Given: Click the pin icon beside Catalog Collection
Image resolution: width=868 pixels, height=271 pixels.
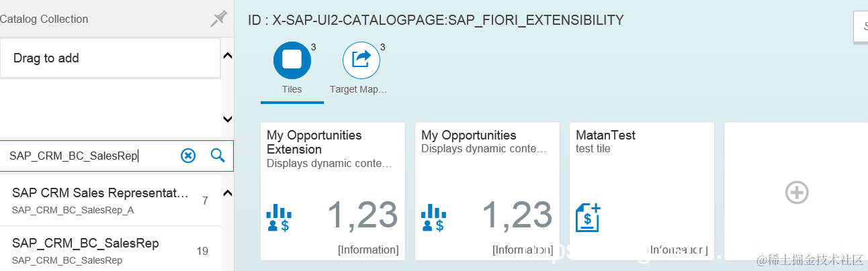Looking at the screenshot, I should (x=218, y=19).
